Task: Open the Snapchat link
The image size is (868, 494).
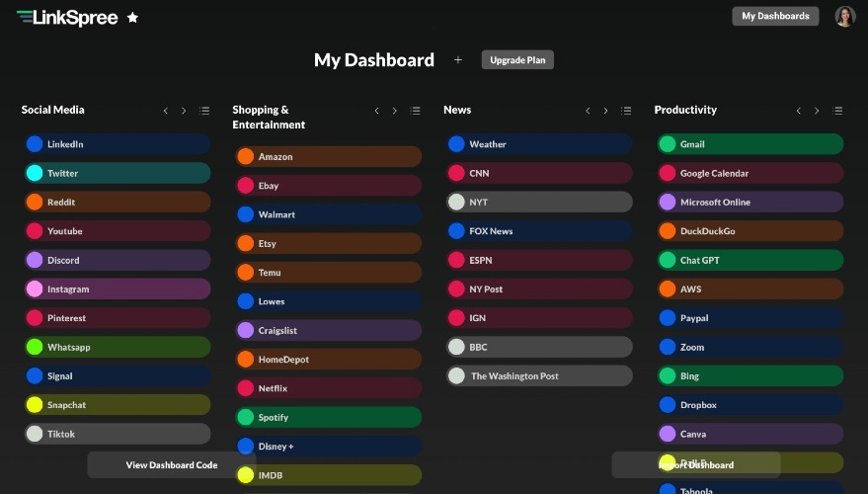Action: pos(118,405)
